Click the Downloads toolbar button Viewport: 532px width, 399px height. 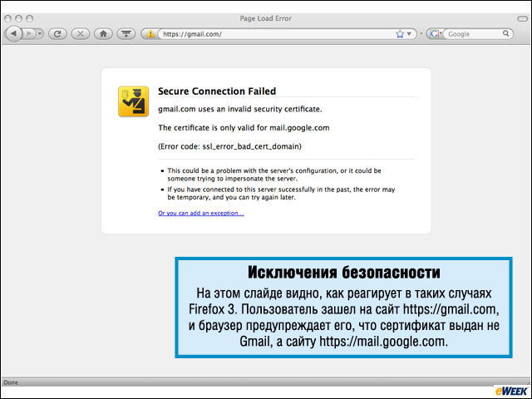126,34
